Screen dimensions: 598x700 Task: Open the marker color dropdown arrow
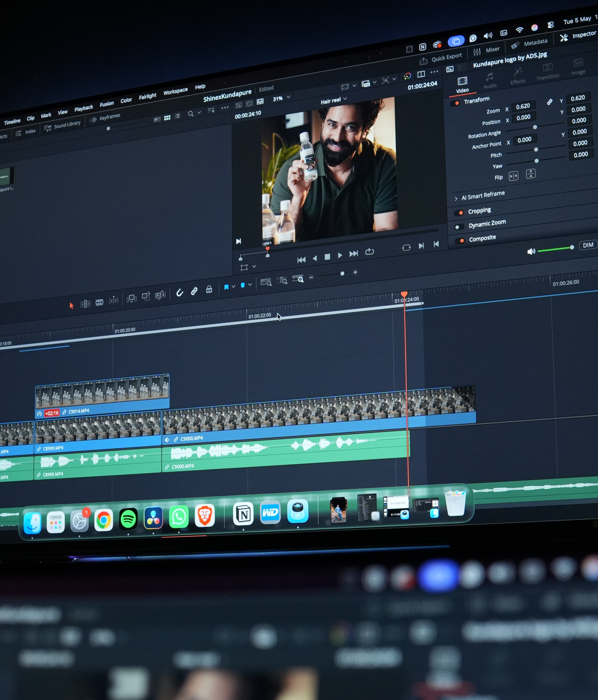(250, 284)
